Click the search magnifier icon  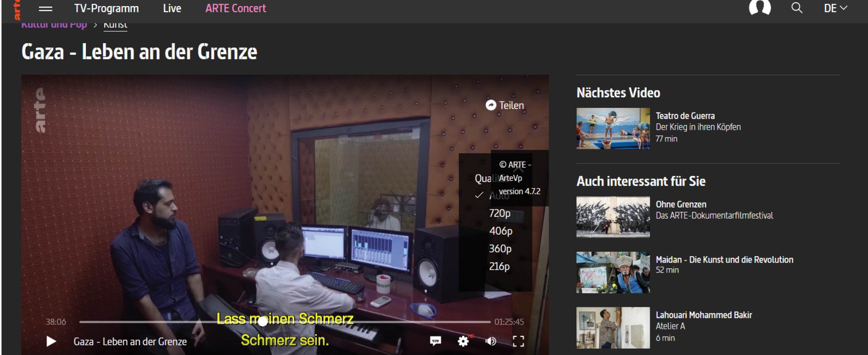coord(796,8)
